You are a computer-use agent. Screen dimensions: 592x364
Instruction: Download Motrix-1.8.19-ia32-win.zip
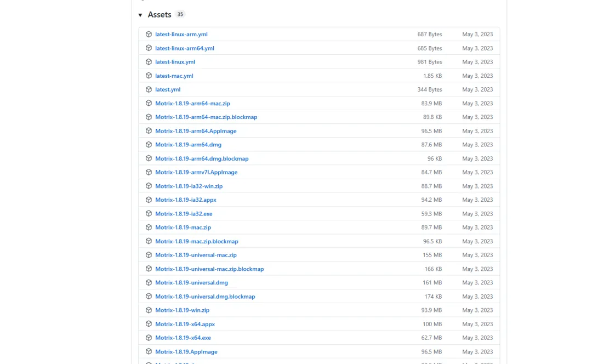pos(189,186)
